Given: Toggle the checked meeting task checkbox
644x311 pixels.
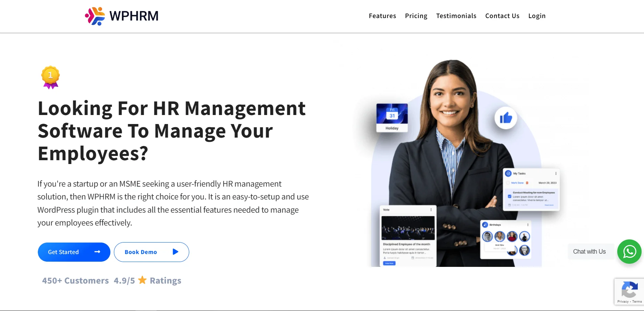Looking at the screenshot, I should [x=510, y=197].
